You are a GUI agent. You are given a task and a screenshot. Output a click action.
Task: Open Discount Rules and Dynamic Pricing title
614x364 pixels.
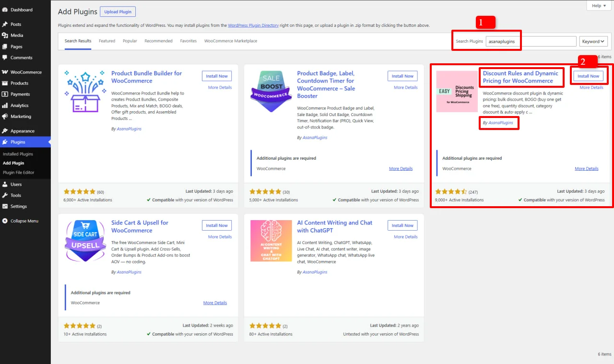(520, 77)
